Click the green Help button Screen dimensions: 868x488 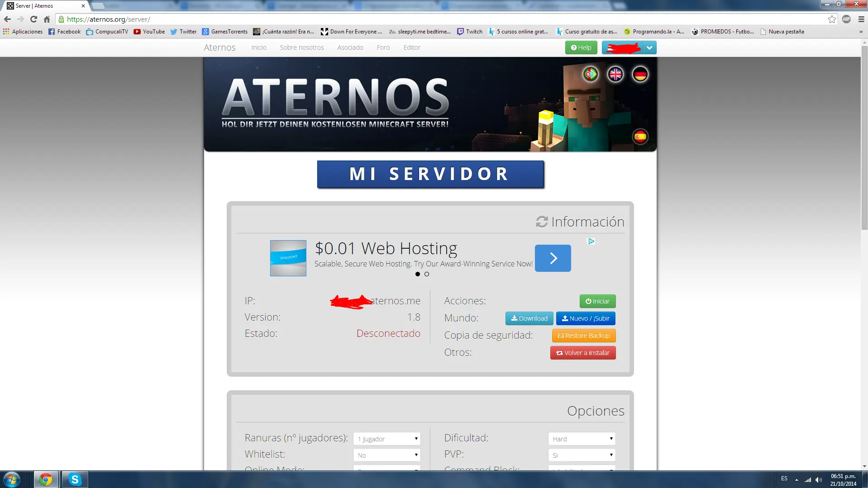(x=581, y=47)
